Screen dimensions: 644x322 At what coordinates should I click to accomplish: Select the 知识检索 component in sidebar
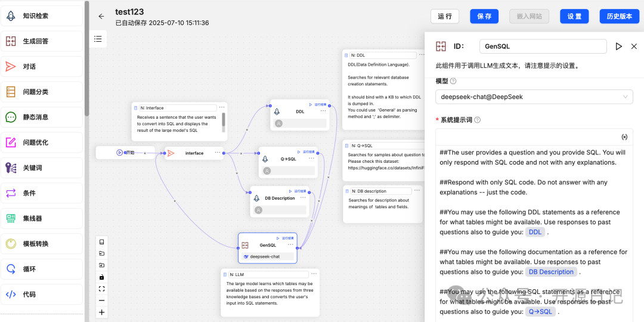(x=42, y=16)
